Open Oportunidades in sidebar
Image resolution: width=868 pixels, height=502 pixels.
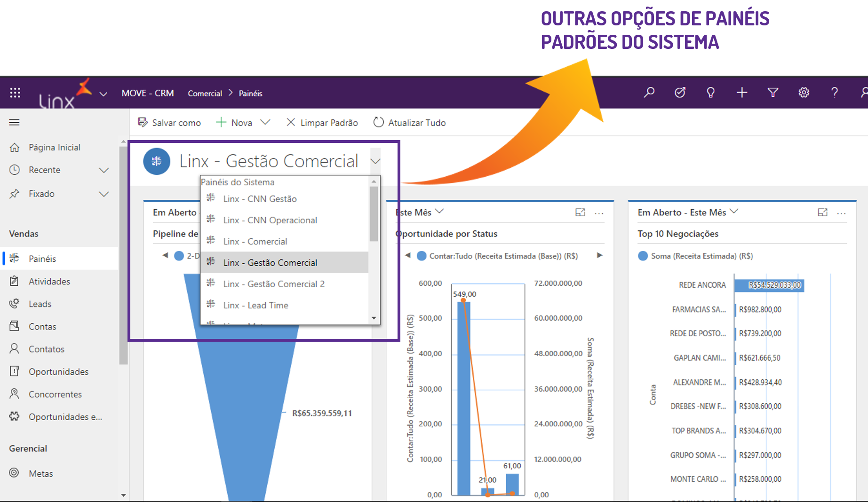click(59, 371)
